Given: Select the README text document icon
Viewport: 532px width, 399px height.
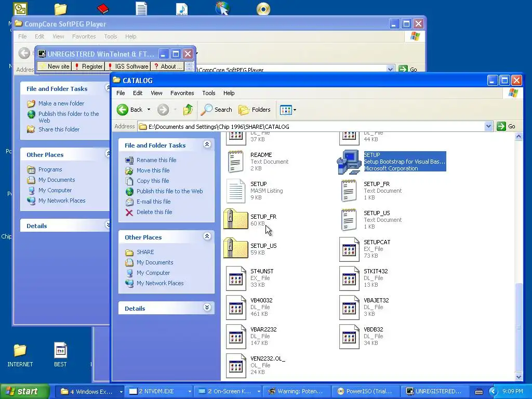Looking at the screenshot, I should click(x=235, y=162).
